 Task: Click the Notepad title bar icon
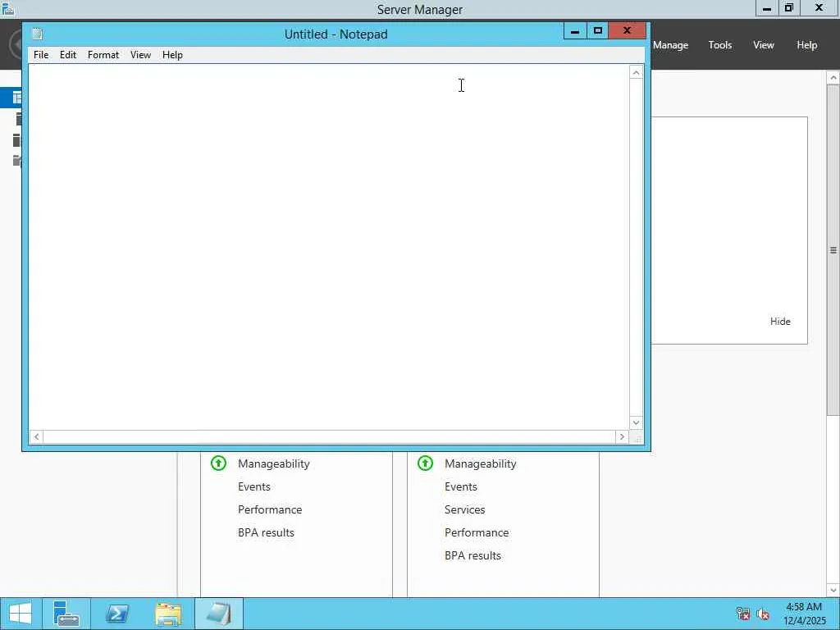coord(37,34)
